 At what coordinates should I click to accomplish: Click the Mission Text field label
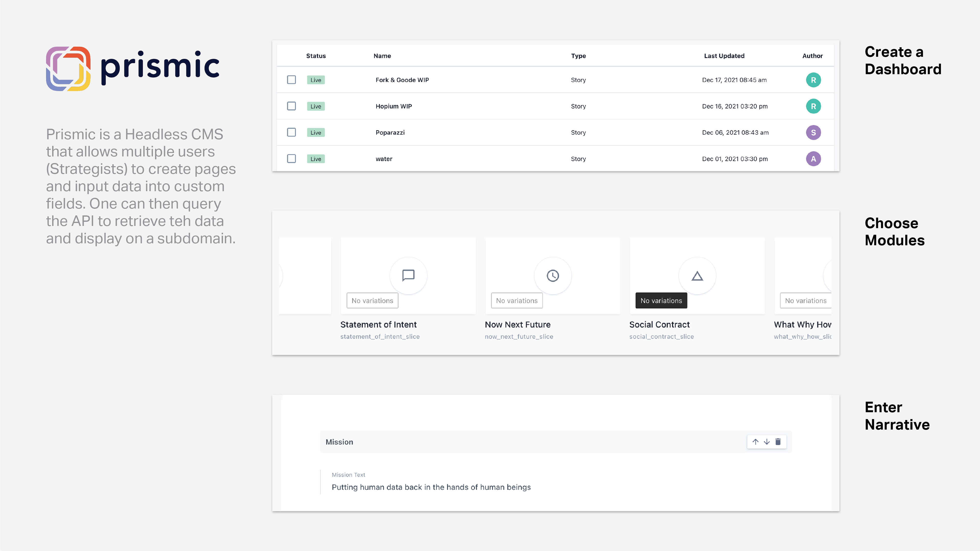tap(348, 475)
